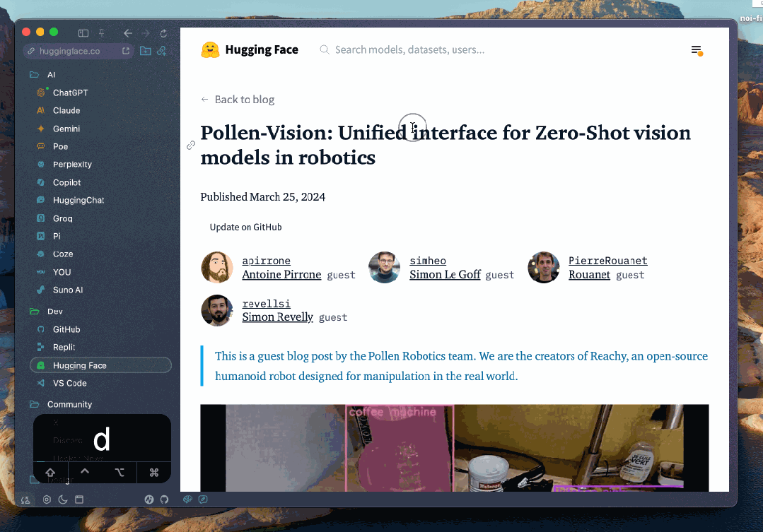The height and width of the screenshot is (532, 763).
Task: Open Suno AI from the sidebar
Action: (68, 290)
